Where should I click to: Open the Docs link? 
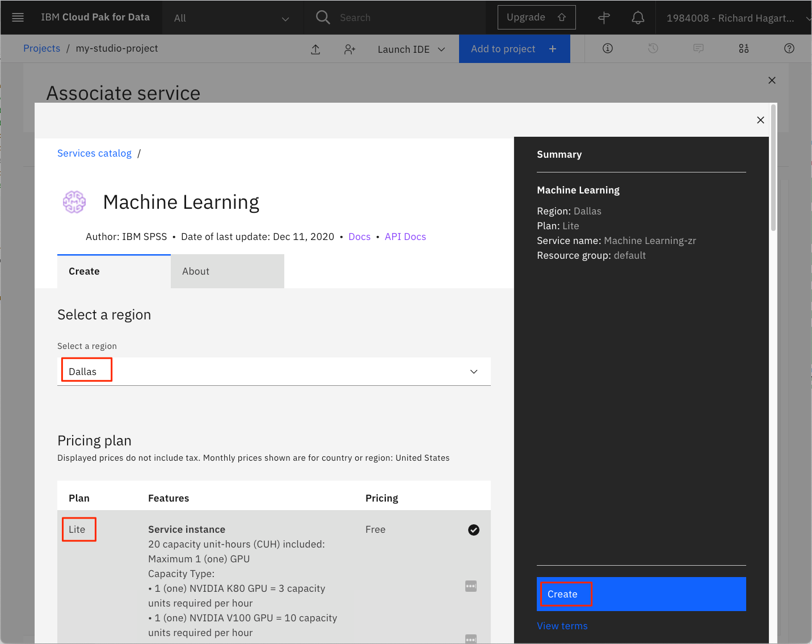click(x=359, y=237)
